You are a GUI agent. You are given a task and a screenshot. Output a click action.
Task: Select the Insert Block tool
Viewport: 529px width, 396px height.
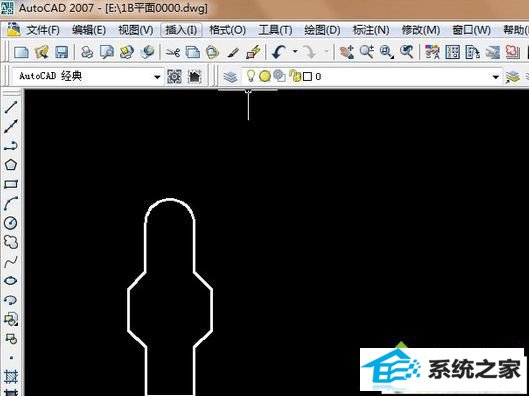11,319
